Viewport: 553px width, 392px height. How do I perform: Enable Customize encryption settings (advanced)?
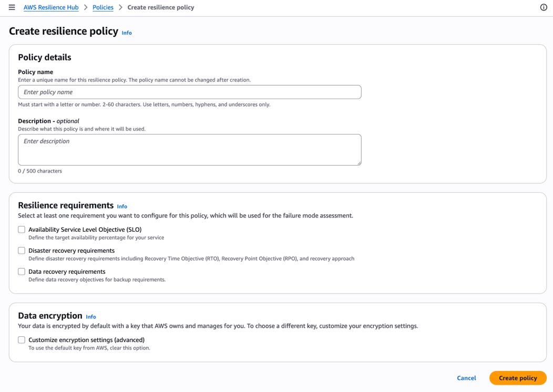point(22,340)
